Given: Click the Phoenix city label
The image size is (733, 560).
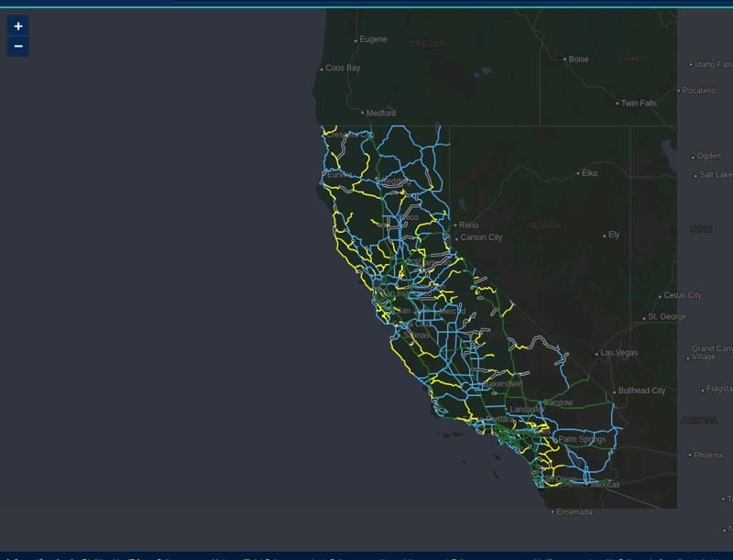Looking at the screenshot, I should (x=707, y=456).
